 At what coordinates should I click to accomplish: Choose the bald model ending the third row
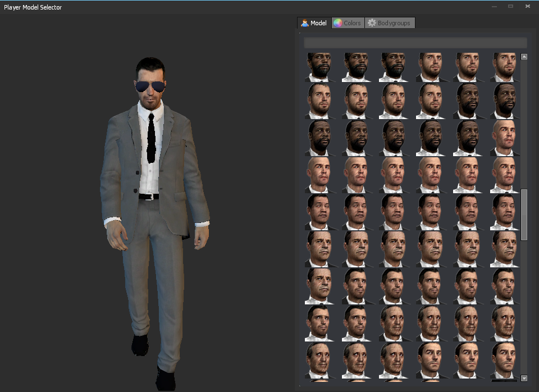click(505, 138)
